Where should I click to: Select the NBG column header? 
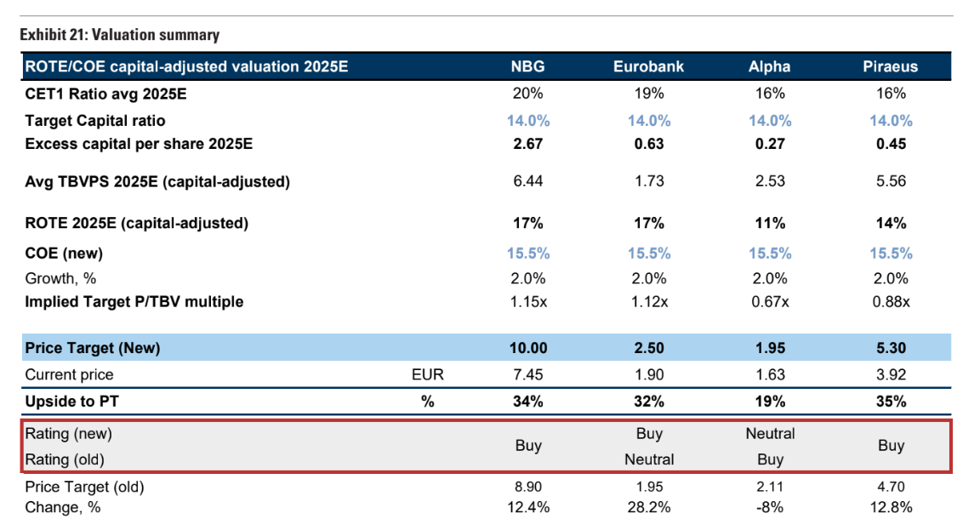click(x=528, y=66)
